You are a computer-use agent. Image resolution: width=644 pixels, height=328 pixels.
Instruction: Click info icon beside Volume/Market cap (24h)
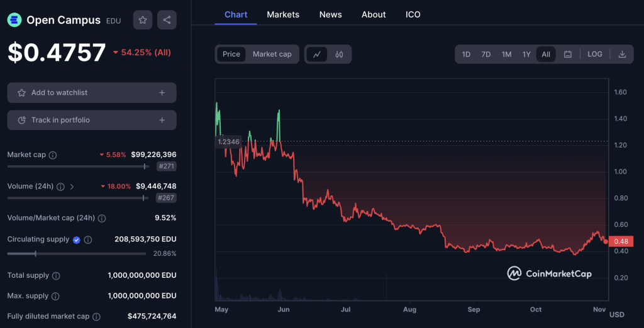coord(102,219)
